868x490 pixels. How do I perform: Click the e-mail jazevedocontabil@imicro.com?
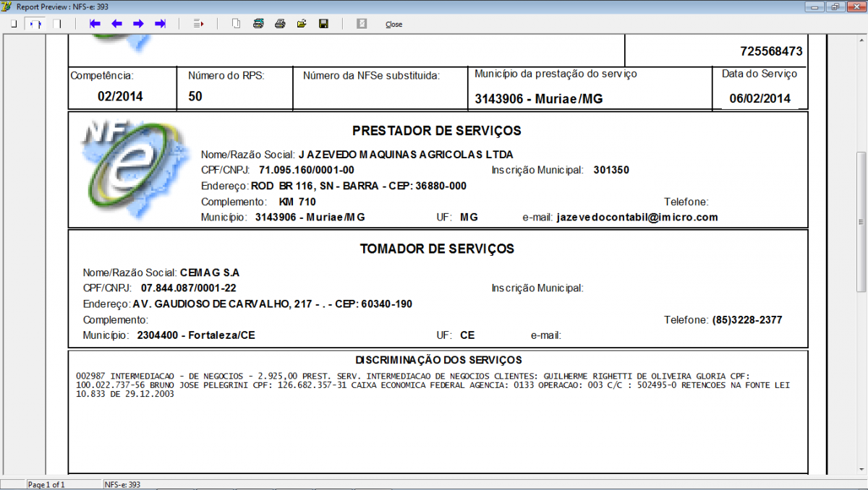[637, 217]
